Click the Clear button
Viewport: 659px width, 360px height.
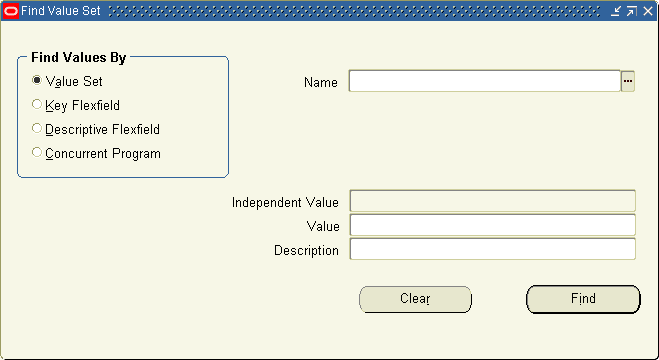(x=415, y=299)
